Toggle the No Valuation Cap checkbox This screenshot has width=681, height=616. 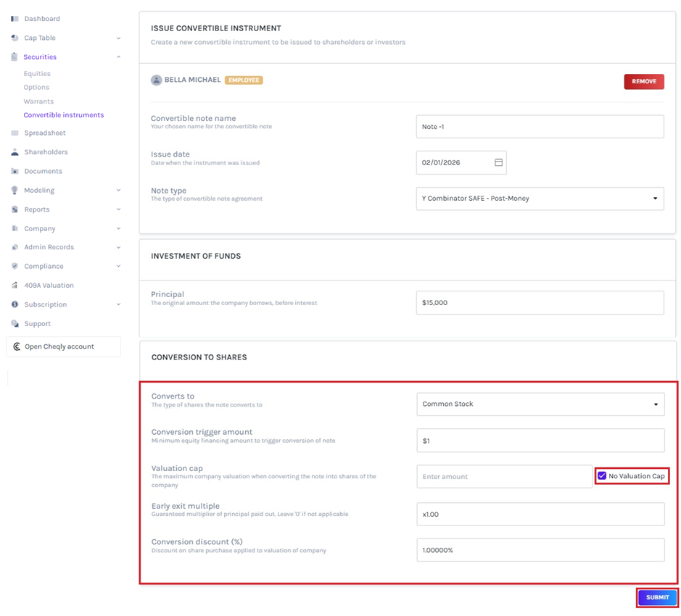click(x=602, y=476)
